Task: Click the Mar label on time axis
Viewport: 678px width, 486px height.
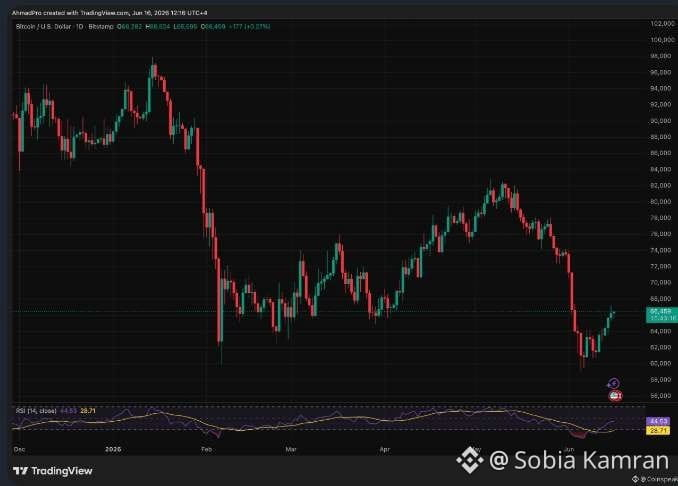Action: point(291,449)
